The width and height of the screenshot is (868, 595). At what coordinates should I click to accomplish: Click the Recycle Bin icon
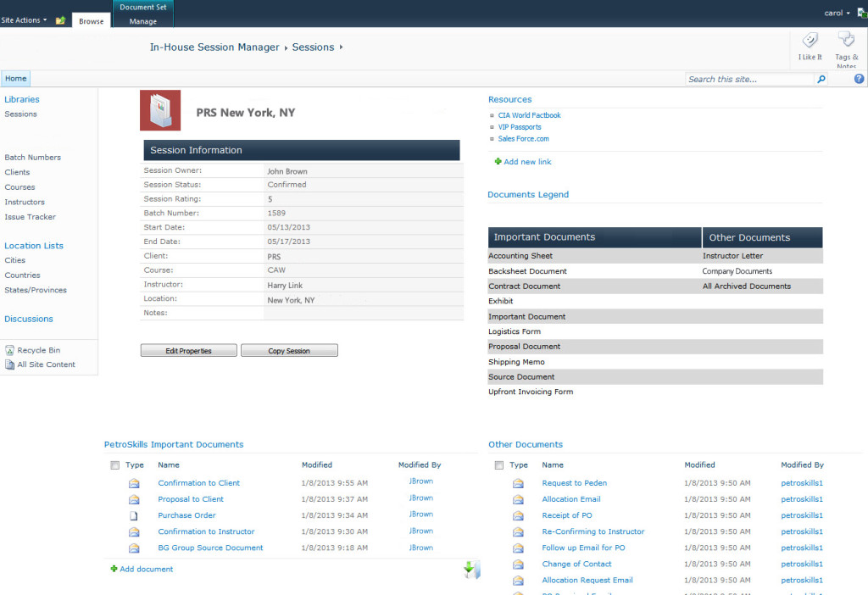point(9,350)
